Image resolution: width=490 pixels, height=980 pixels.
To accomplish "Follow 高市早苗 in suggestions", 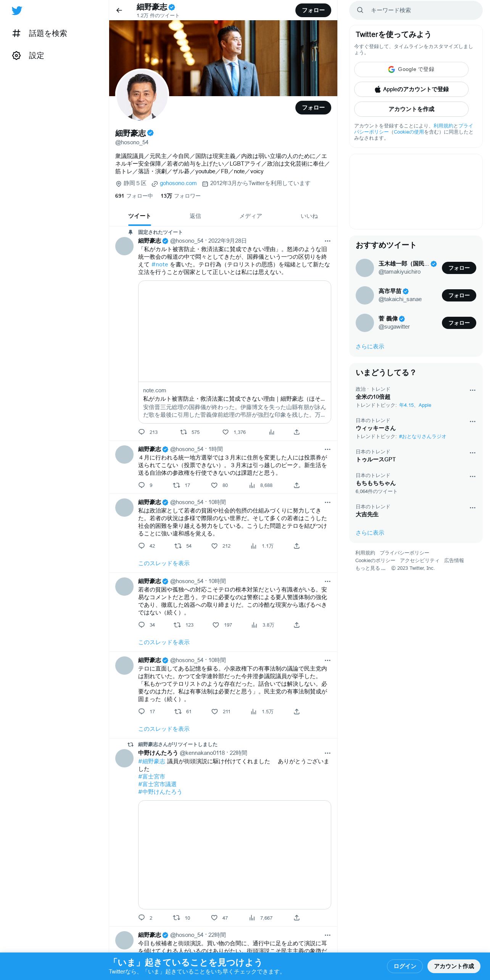I will [459, 295].
